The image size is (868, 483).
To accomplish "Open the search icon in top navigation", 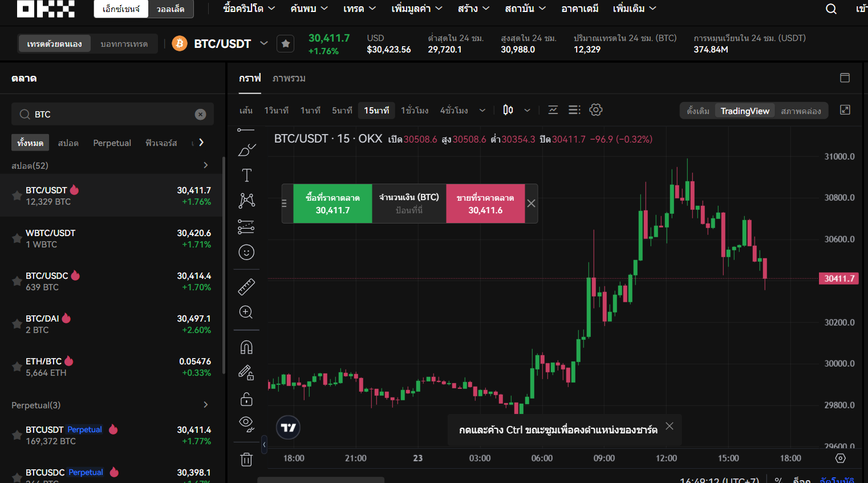I will [831, 9].
